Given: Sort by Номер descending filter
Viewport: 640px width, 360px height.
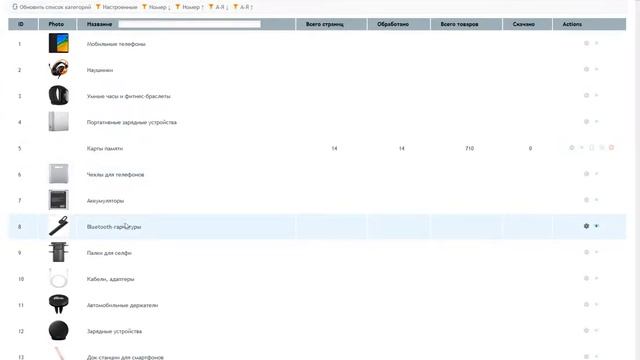Looking at the screenshot, I should pyautogui.click(x=156, y=7).
